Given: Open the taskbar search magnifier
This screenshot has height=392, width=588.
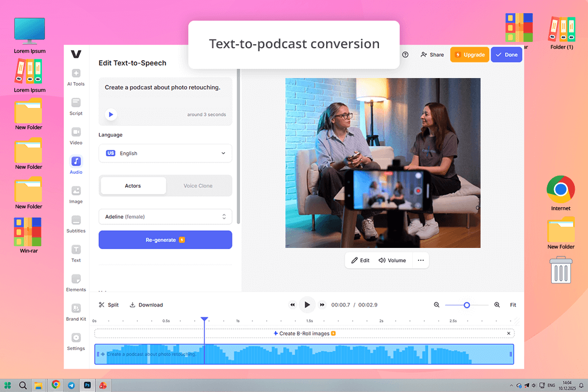Looking at the screenshot, I should click(23, 385).
